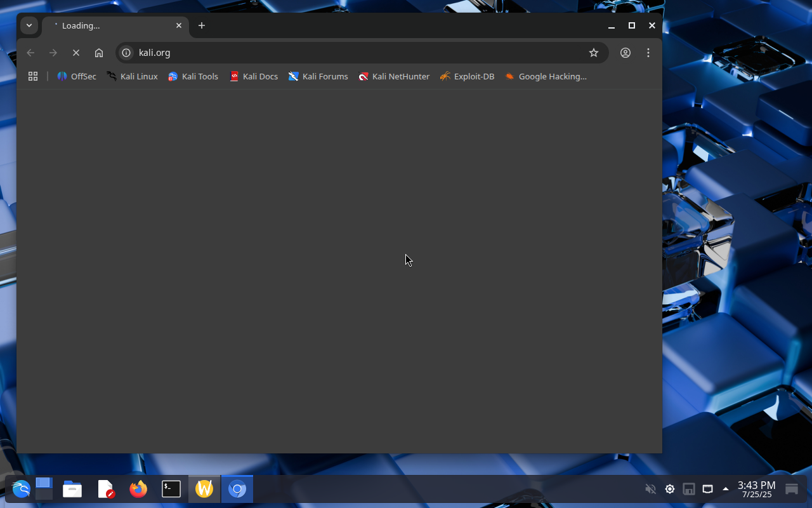Switch to the yellow W application
The height and width of the screenshot is (508, 812).
204,489
